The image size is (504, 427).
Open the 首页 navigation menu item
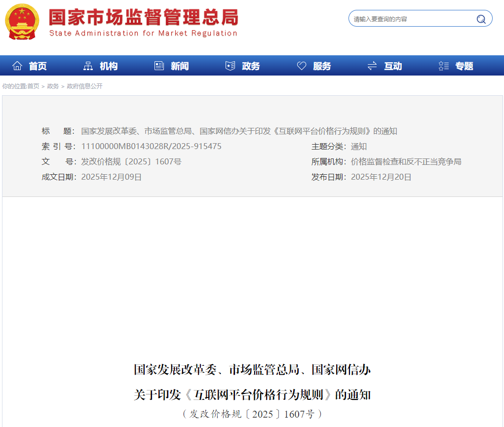point(38,66)
